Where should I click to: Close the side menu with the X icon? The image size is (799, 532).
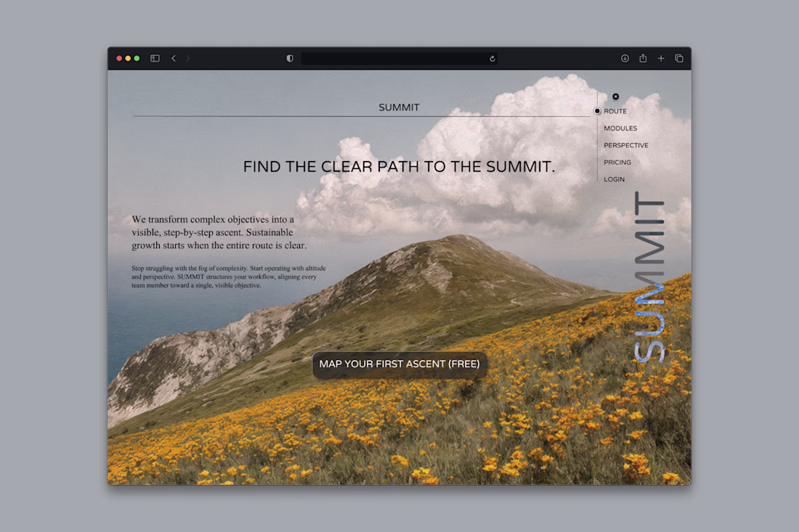pyautogui.click(x=615, y=97)
